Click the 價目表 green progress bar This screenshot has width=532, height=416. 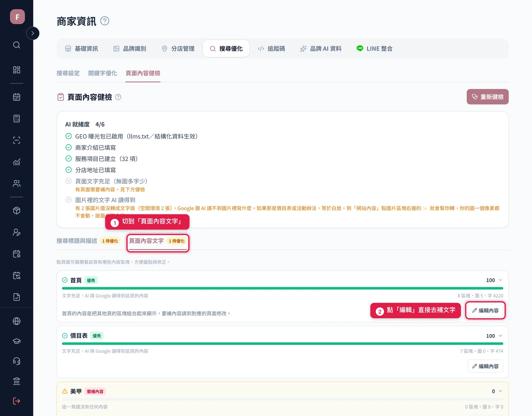pos(283,343)
